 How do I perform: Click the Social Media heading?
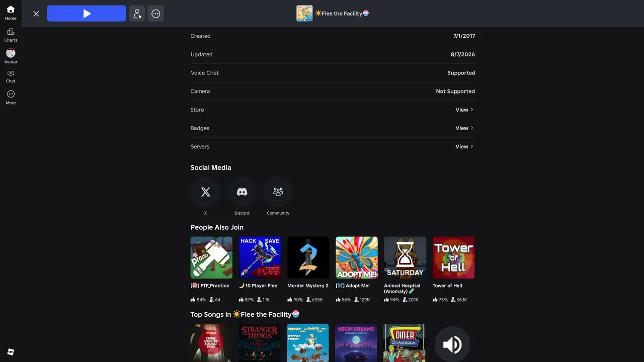pos(211,167)
